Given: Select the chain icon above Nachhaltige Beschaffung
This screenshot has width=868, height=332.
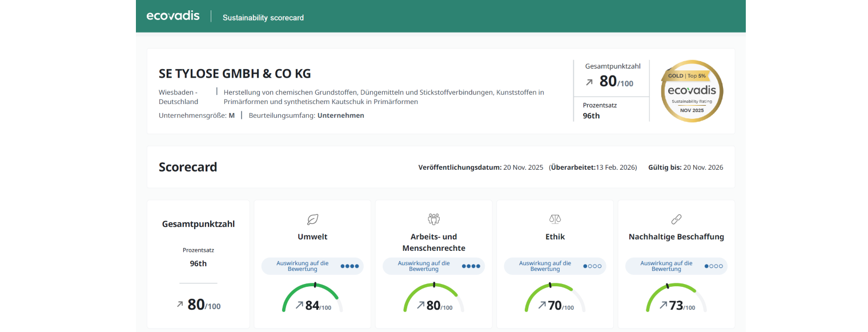Looking at the screenshot, I should pyautogui.click(x=676, y=218).
